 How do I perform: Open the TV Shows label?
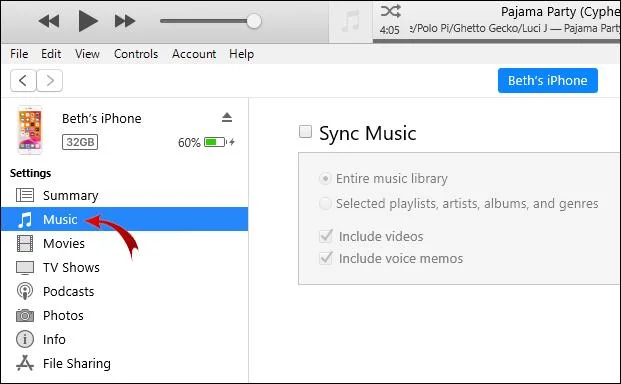pyautogui.click(x=71, y=268)
